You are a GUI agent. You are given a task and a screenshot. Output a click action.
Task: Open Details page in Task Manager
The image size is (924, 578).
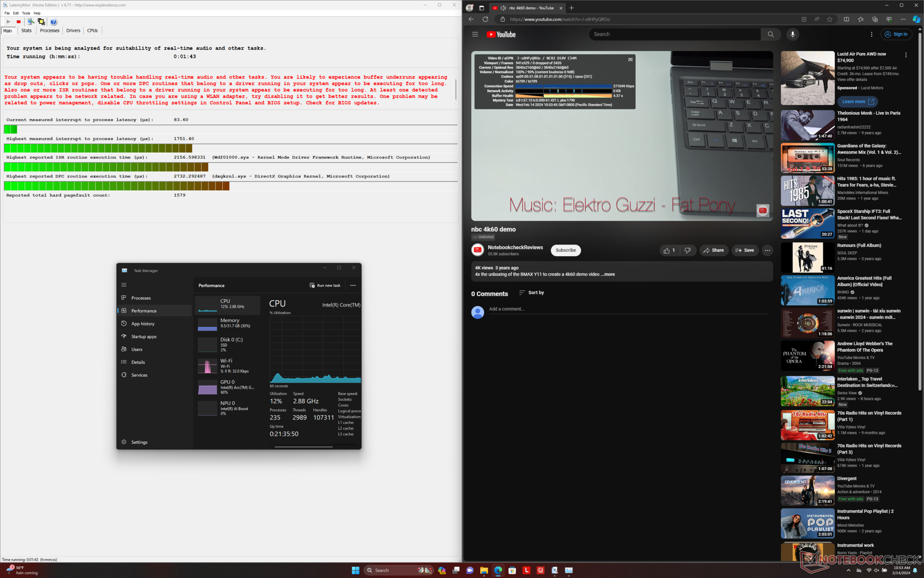click(154, 362)
